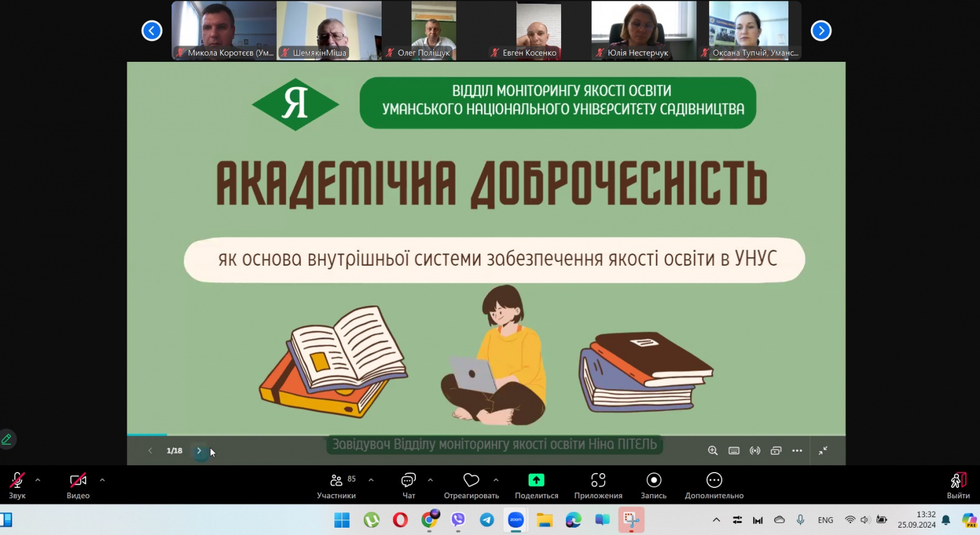980x535 pixels.
Task: Open the Дополнительно more options menu
Action: [x=714, y=485]
